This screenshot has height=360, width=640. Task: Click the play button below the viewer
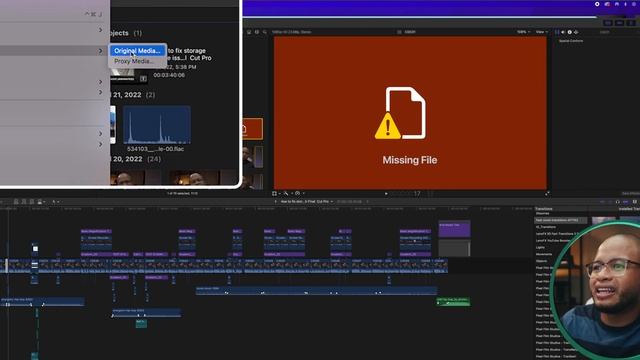(x=386, y=193)
